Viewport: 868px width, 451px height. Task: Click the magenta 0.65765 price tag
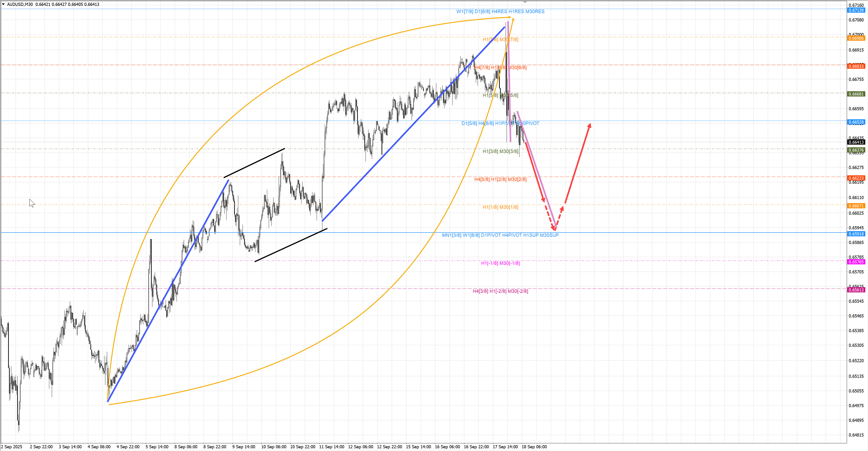856,262
